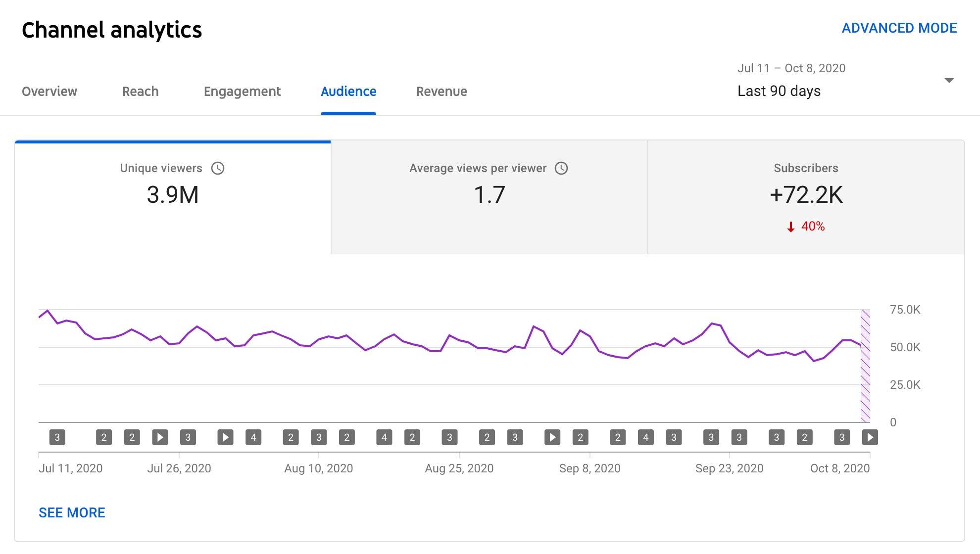Click the red down arrow next to 40%
The width and height of the screenshot is (980, 554).
(x=791, y=227)
